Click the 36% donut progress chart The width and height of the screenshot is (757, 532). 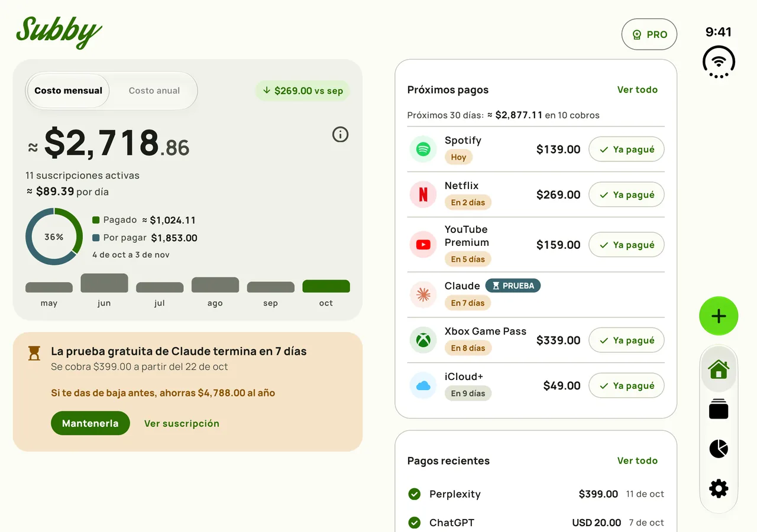[54, 236]
